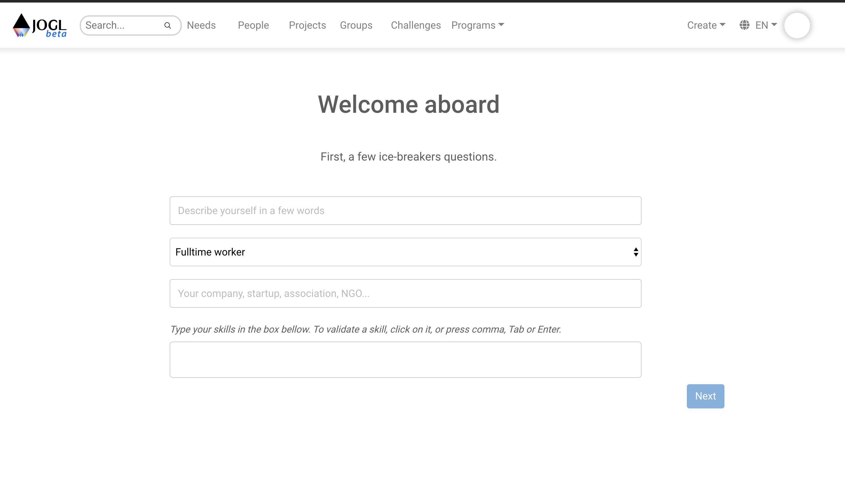
Task: Navigate to Projects
Action: click(x=307, y=25)
